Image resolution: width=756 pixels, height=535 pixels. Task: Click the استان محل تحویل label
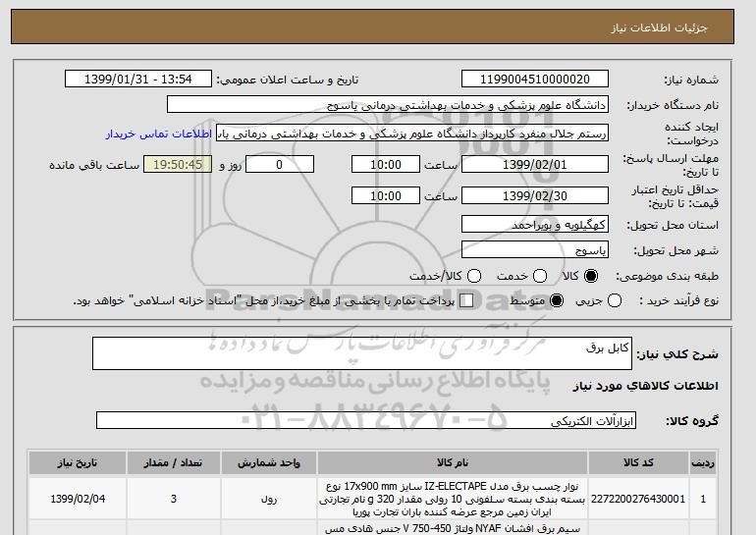pyautogui.click(x=673, y=225)
